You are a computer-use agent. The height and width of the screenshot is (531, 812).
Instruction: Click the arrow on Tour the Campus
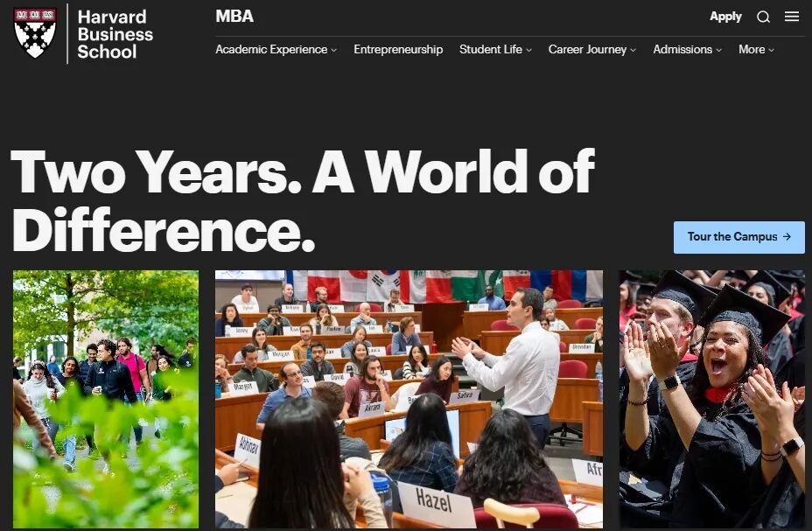pyautogui.click(x=787, y=236)
